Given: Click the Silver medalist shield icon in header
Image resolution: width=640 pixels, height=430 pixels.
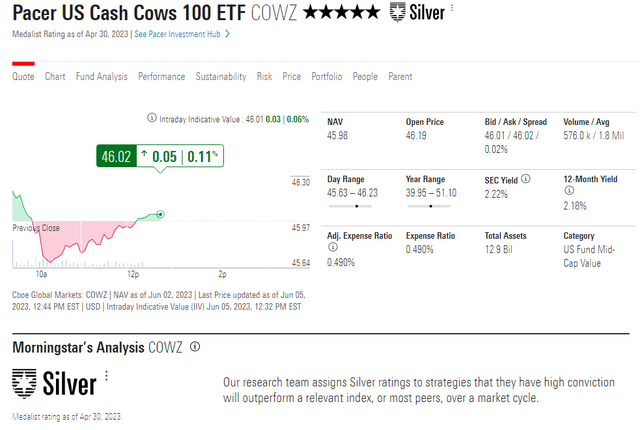Looking at the screenshot, I should [397, 12].
